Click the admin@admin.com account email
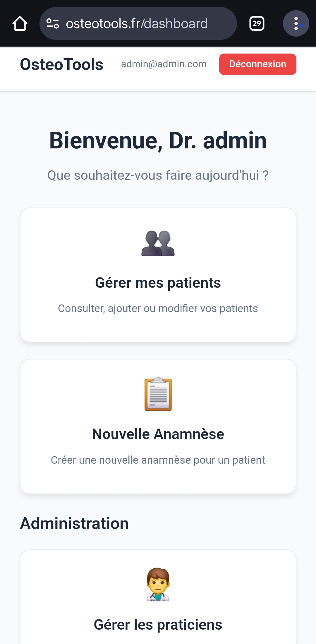This screenshot has height=644, width=316. click(164, 64)
